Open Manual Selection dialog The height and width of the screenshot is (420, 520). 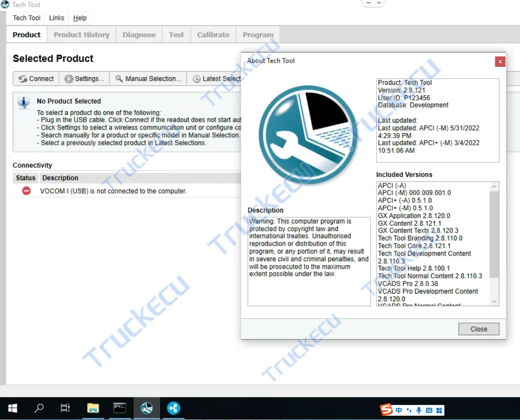(x=148, y=79)
